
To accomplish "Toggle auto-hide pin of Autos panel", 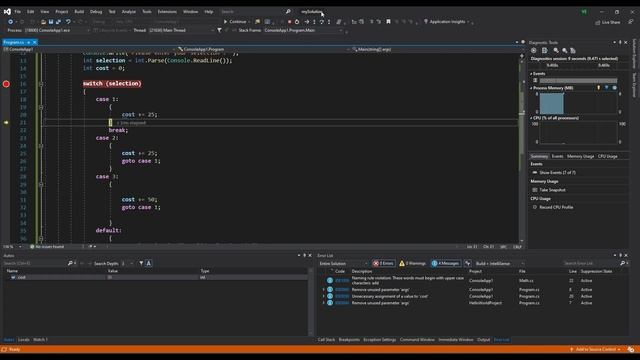I will [304, 256].
